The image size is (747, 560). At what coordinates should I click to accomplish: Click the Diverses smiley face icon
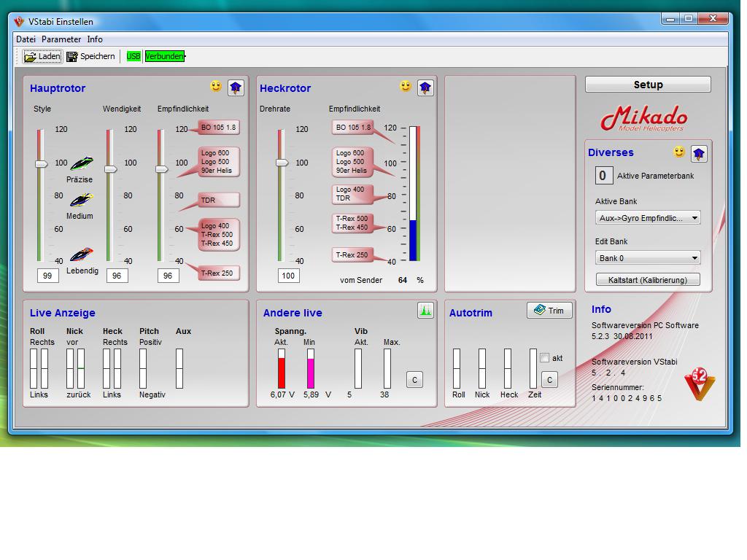click(679, 152)
